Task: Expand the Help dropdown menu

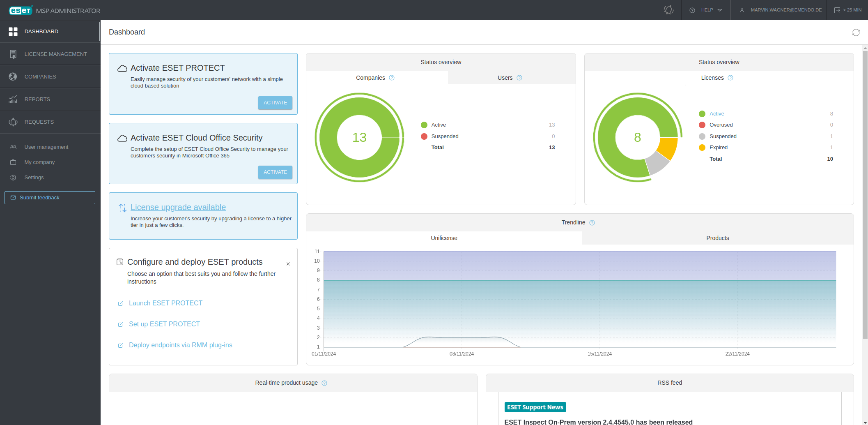Action: [706, 10]
